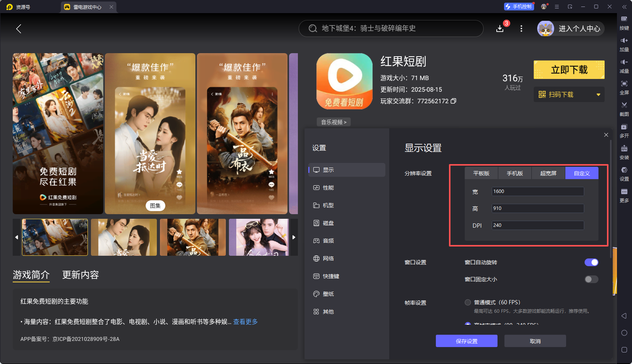
Task: Click the 'View more' link
Action: coord(245,322)
